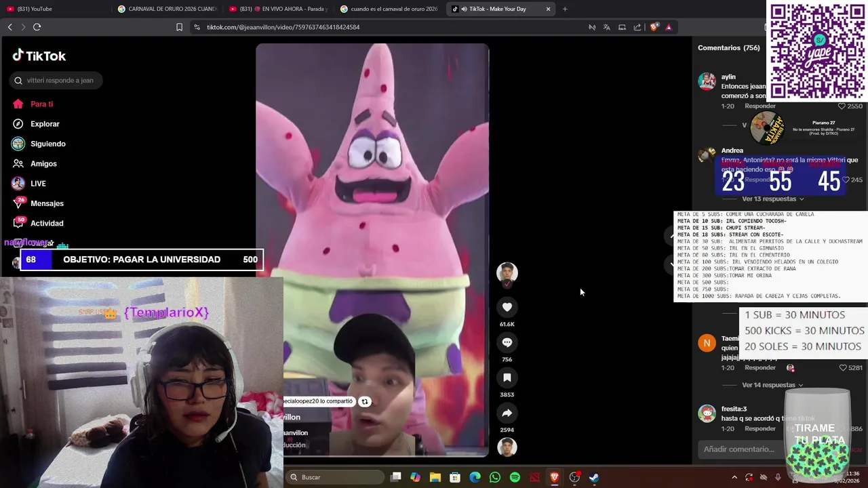Click the tiktok.com URL address field

pyautogui.click(x=283, y=27)
